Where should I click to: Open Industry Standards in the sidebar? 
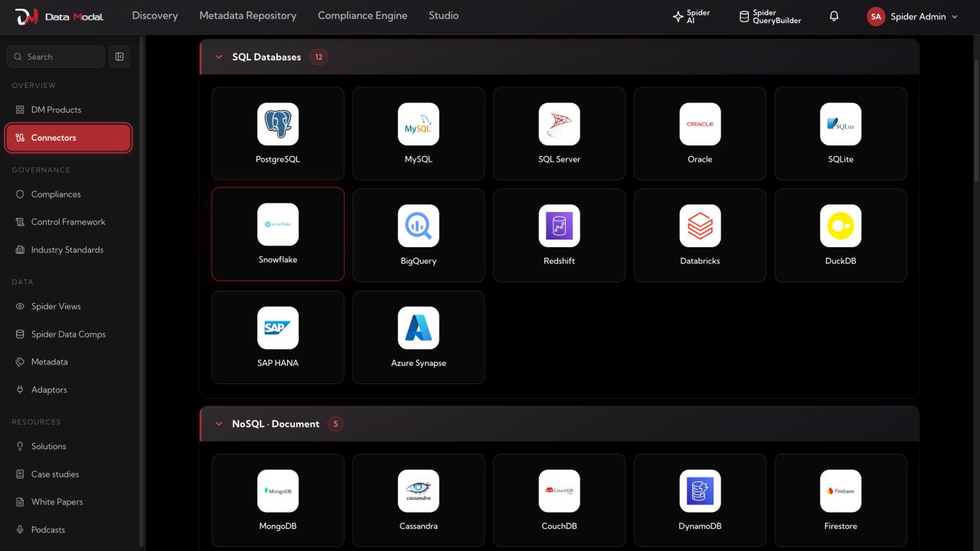coord(69,250)
